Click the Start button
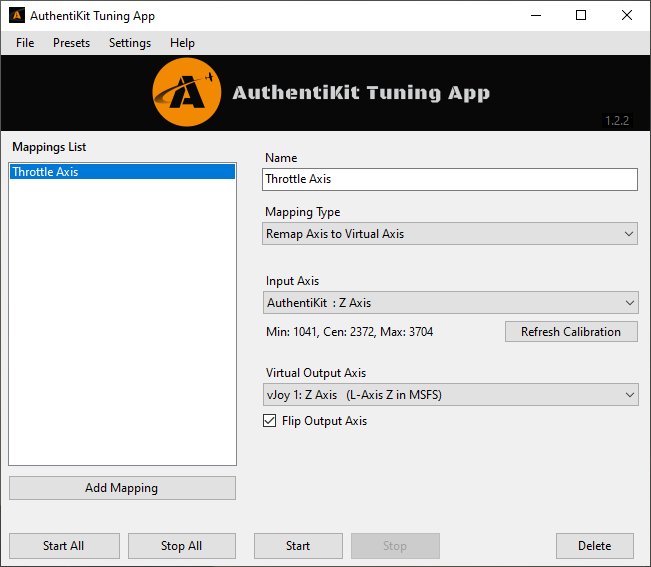The width and height of the screenshot is (651, 567). (x=298, y=546)
